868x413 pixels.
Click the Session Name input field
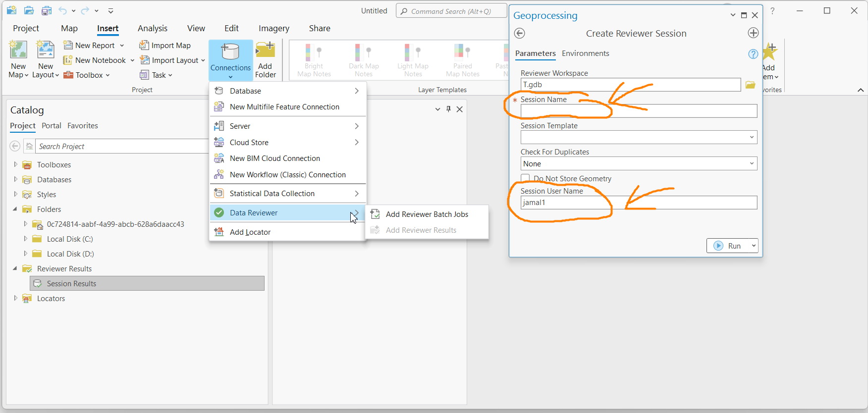click(639, 111)
